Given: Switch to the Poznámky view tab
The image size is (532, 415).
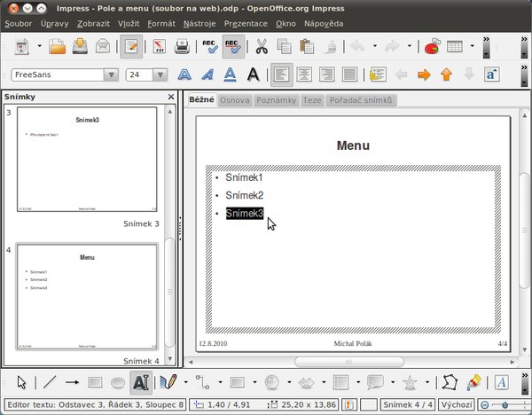Looking at the screenshot, I should [277, 100].
